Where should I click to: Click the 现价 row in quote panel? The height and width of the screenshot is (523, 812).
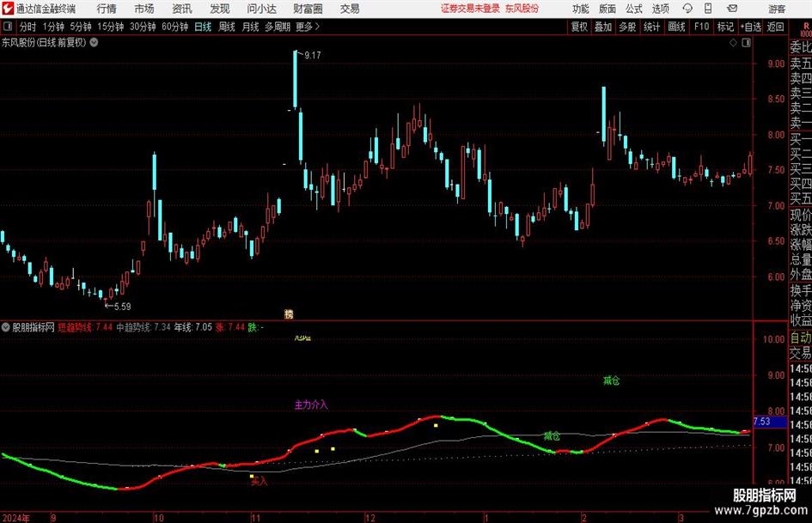click(801, 215)
